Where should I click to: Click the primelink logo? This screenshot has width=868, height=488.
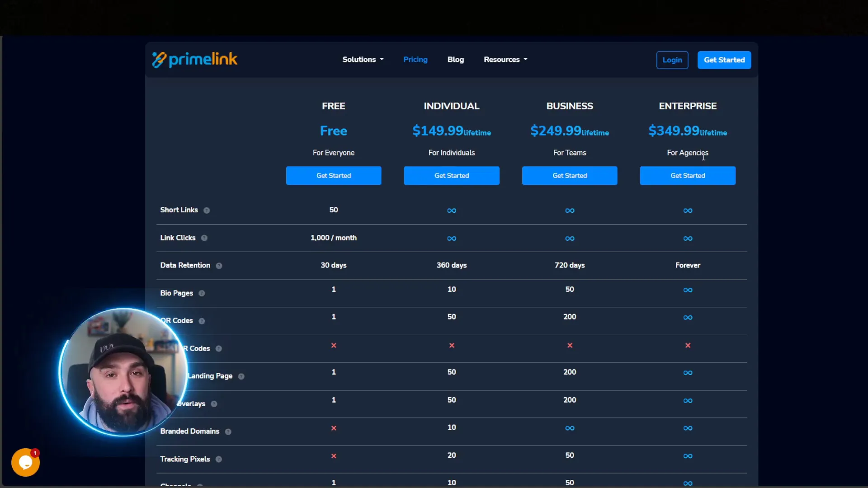tap(194, 59)
